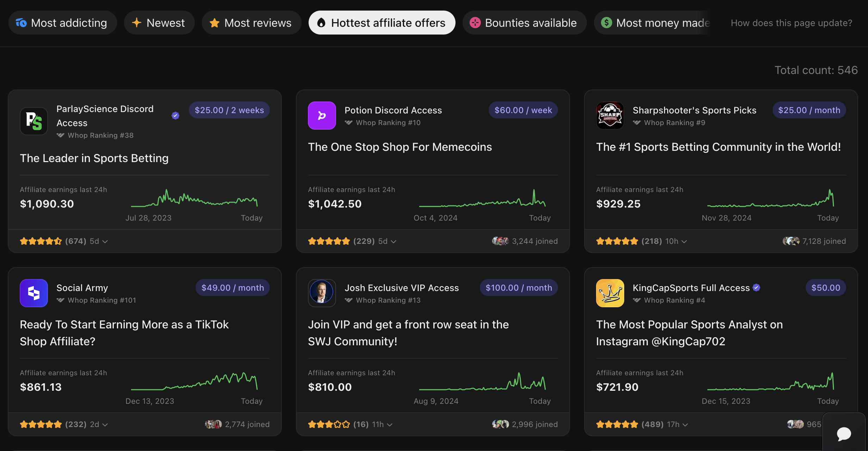Click the Social Army logo icon

pyautogui.click(x=33, y=293)
